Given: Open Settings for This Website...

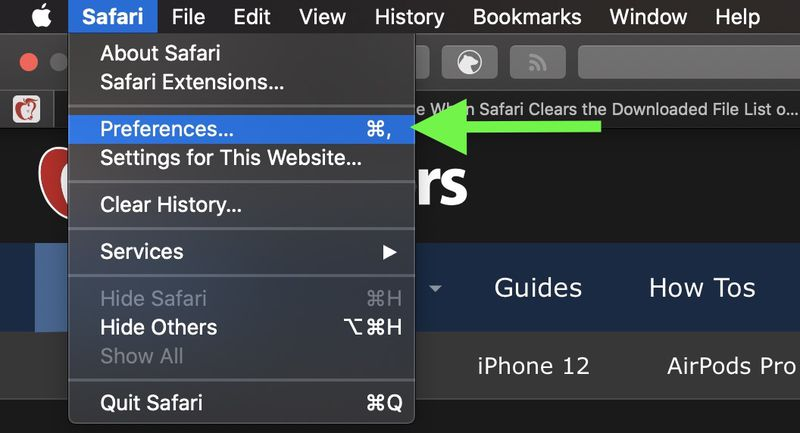Looking at the screenshot, I should click(x=231, y=158).
